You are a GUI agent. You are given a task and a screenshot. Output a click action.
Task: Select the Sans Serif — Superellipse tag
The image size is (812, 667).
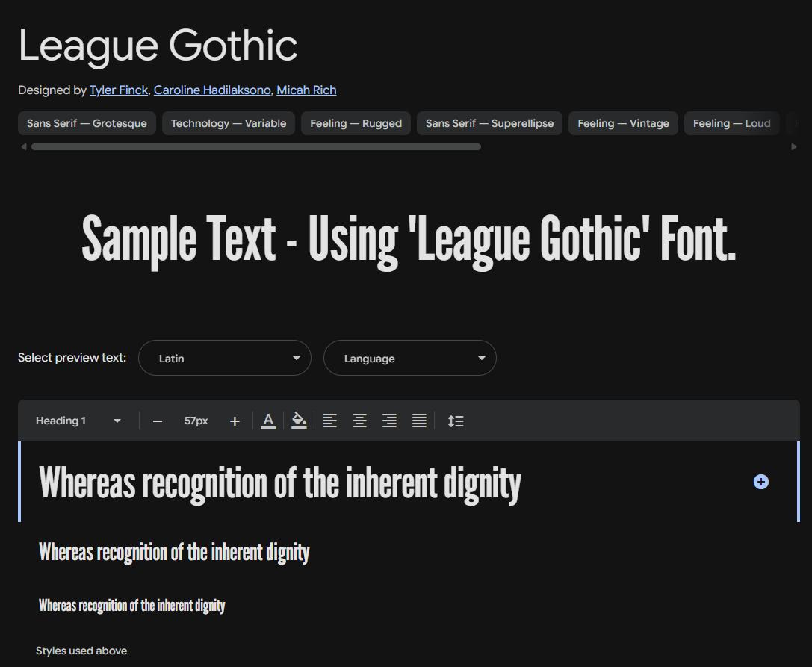[489, 123]
